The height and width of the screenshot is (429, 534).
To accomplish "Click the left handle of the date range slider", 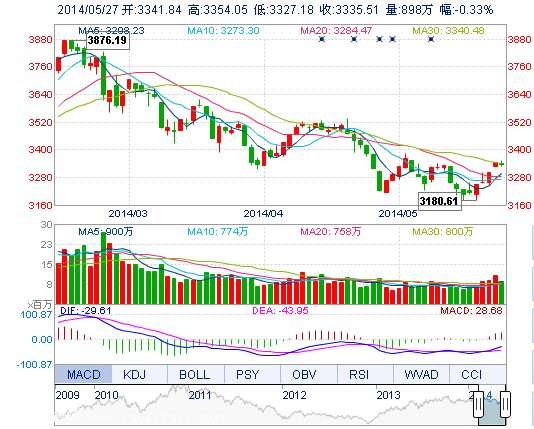I will click(x=478, y=404).
